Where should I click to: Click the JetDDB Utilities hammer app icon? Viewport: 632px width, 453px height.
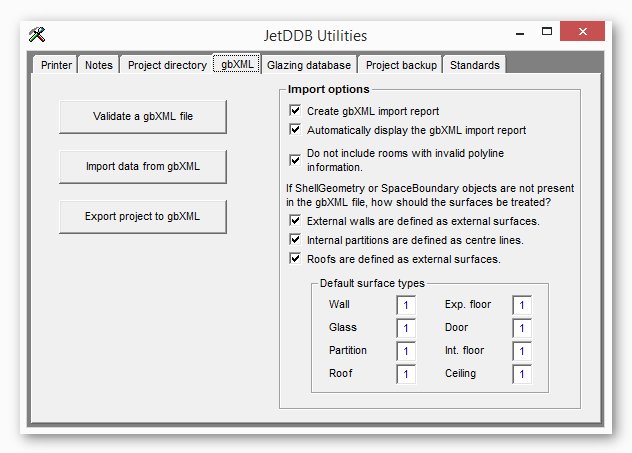pyautogui.click(x=37, y=35)
